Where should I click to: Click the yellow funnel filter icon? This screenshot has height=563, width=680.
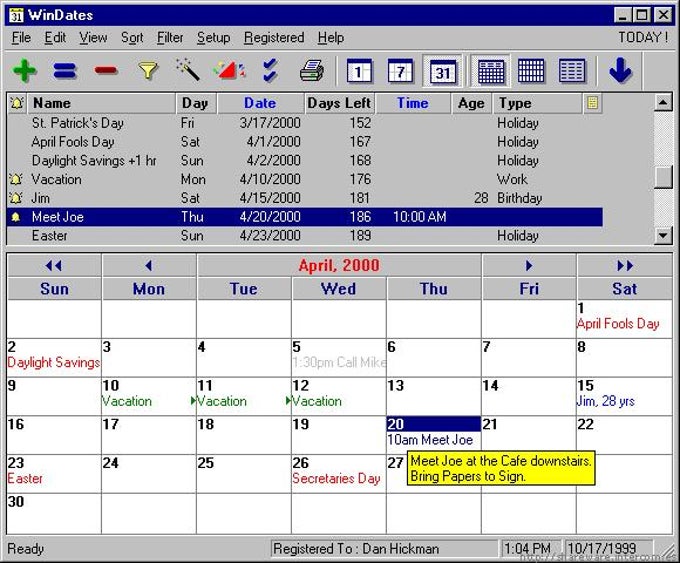click(x=147, y=70)
